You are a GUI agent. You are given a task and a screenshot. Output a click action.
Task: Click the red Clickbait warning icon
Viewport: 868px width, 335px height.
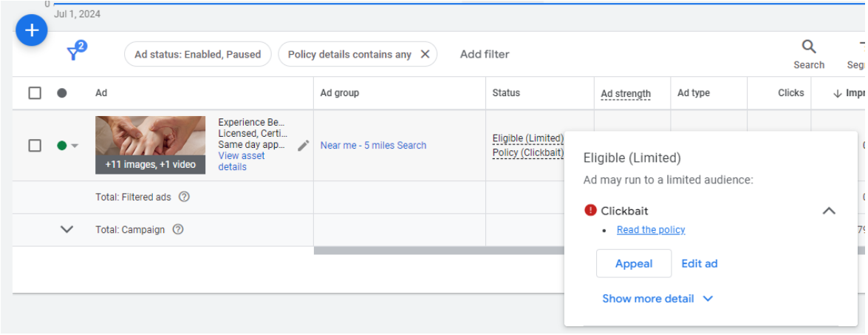pos(590,211)
